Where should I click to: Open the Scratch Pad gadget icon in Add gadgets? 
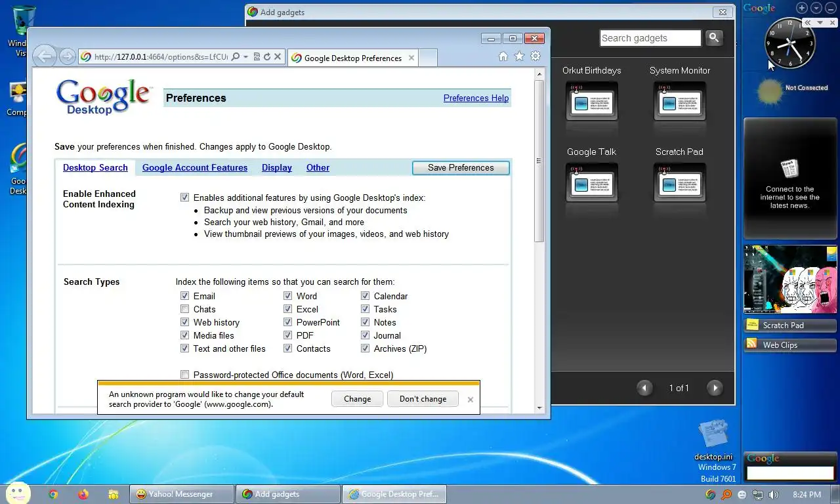(x=679, y=182)
